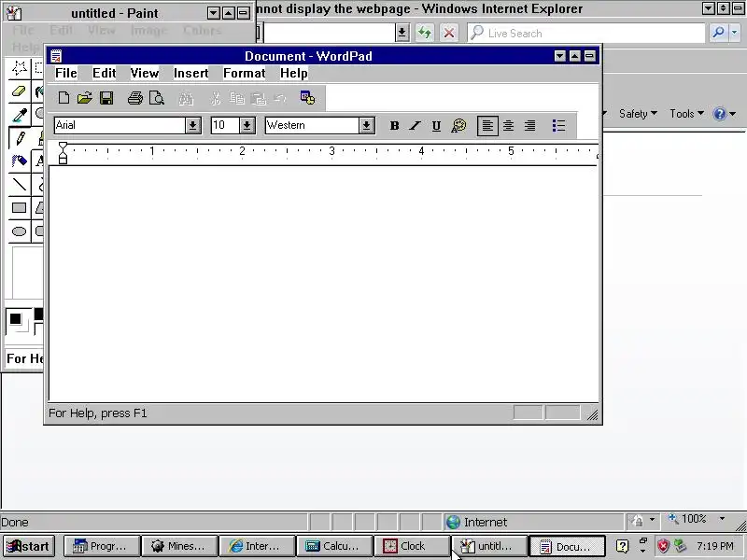Viewport: 747px width, 560px height.
Task: Open WordPad Help menu
Action: pos(293,74)
